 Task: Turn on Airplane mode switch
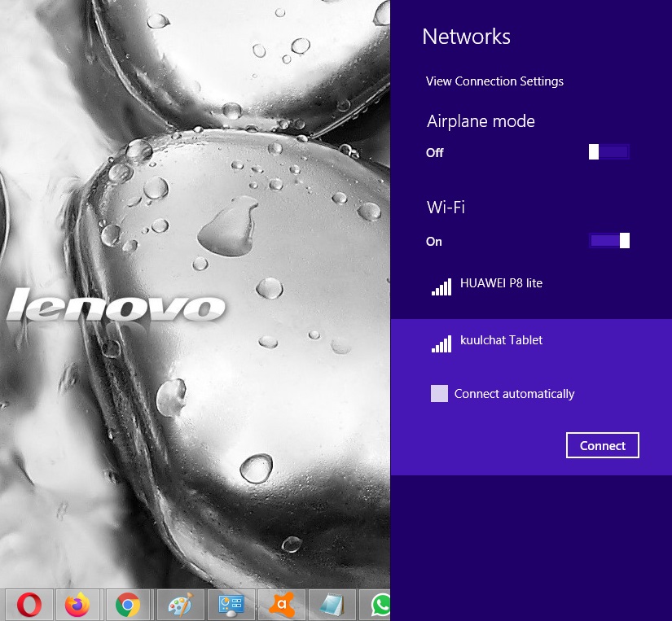[609, 152]
